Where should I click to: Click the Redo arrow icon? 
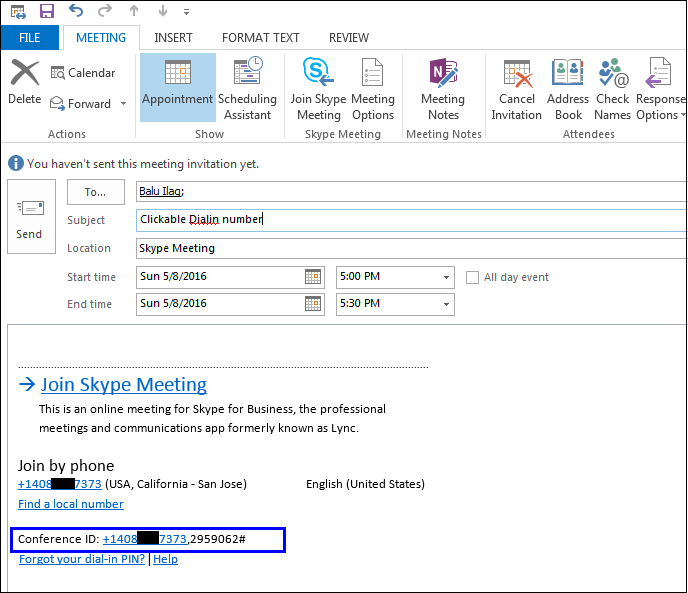point(104,11)
